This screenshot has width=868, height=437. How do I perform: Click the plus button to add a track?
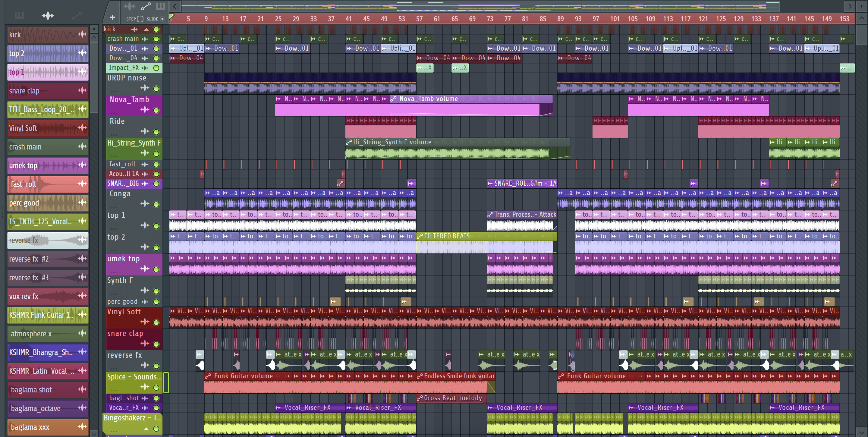(x=112, y=17)
